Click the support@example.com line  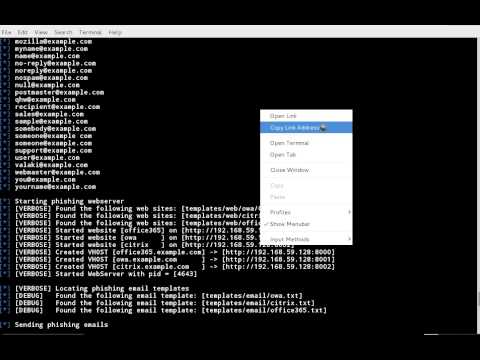(53, 151)
